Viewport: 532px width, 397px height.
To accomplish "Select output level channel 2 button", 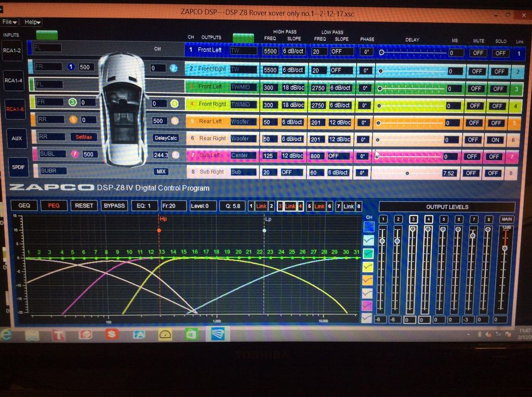I will click(x=398, y=219).
